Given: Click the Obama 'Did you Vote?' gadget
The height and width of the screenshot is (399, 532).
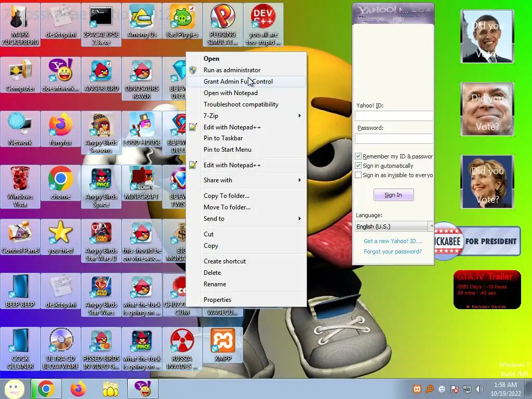Looking at the screenshot, I should pos(487,36).
